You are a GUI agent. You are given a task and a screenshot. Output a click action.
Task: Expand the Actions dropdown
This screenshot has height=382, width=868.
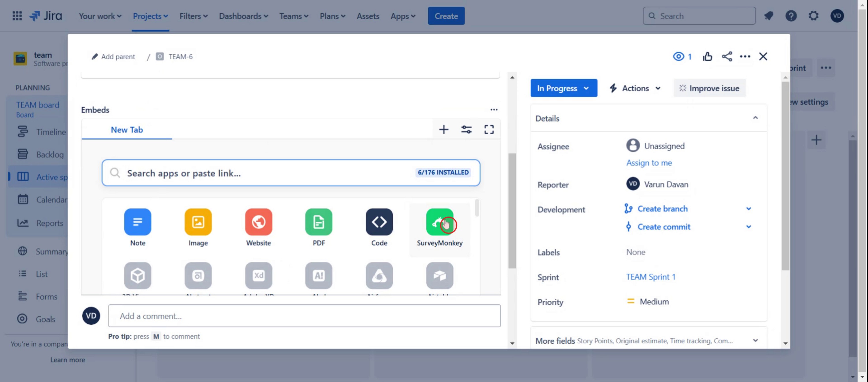click(635, 88)
